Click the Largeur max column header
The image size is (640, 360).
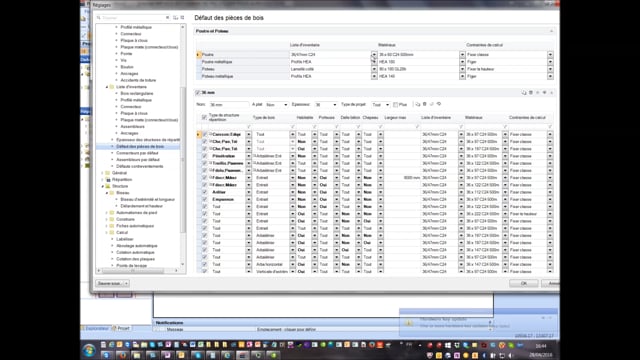click(x=395, y=118)
